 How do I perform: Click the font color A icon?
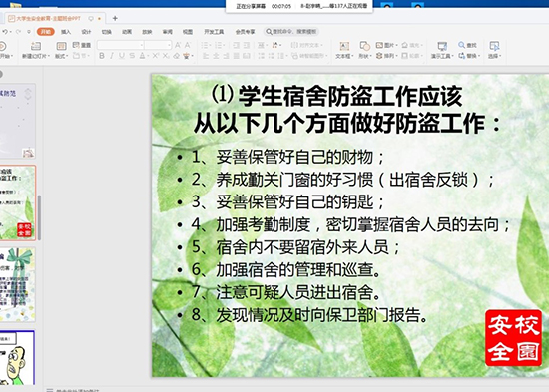click(x=142, y=56)
